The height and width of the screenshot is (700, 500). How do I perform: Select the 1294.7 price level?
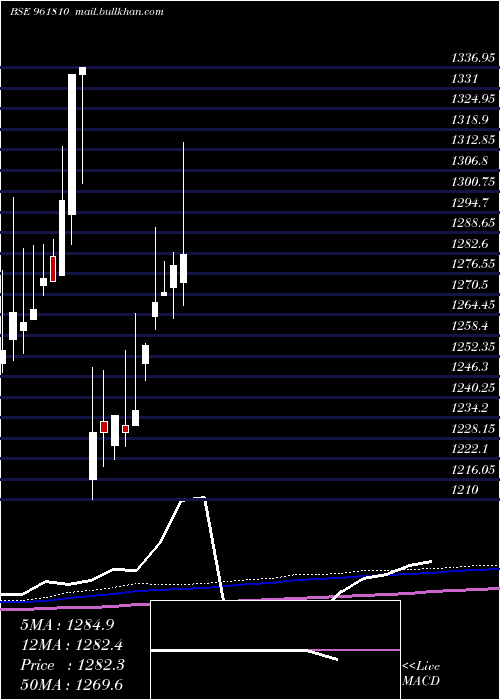(470, 203)
